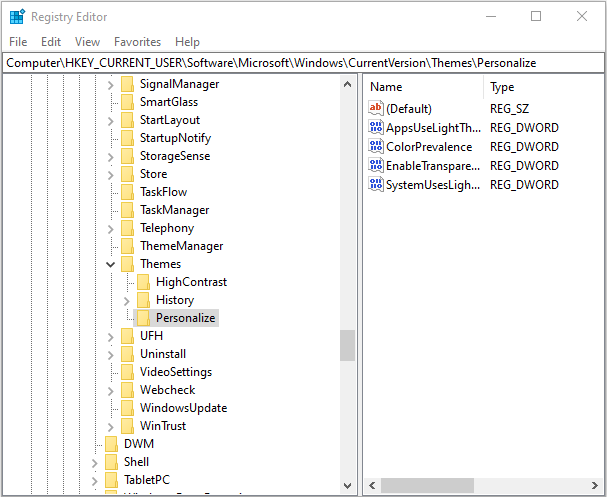Screen dimensions: 607x497
Task: Open the View menu
Action: tap(87, 42)
